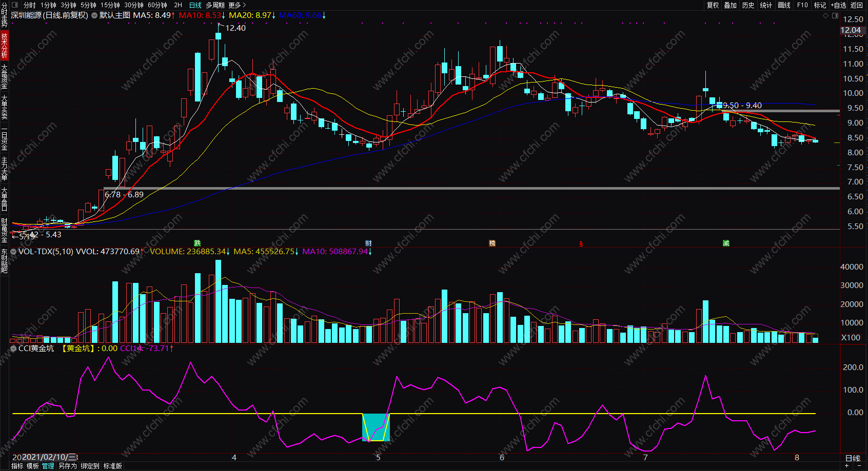Click the 返回 back button
The height and width of the screenshot is (471, 868).
tap(857, 5)
